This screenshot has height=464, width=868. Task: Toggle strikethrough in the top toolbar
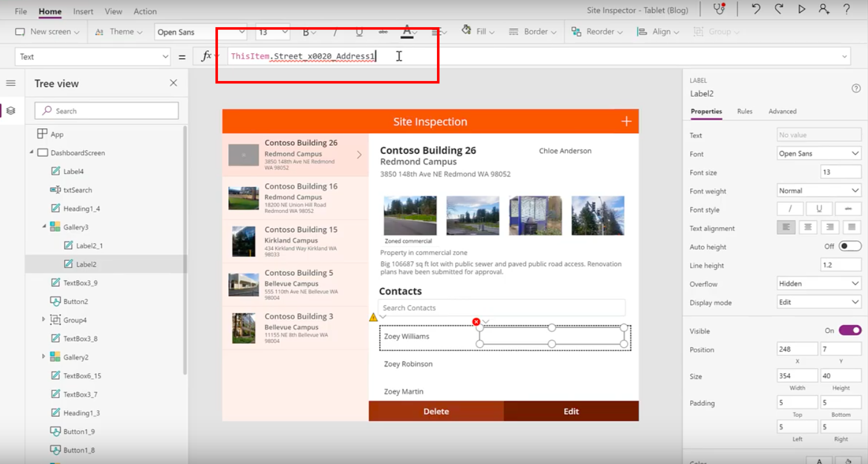(383, 31)
